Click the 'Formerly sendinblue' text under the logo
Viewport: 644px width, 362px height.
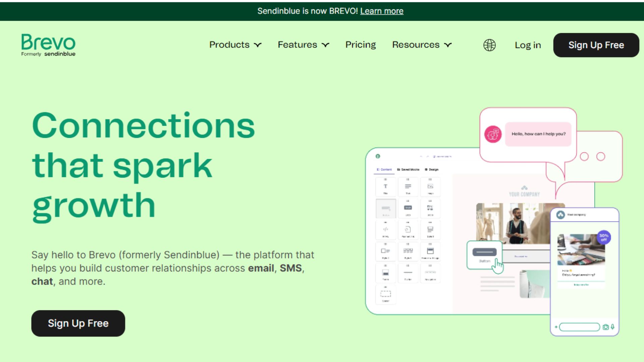tap(48, 54)
